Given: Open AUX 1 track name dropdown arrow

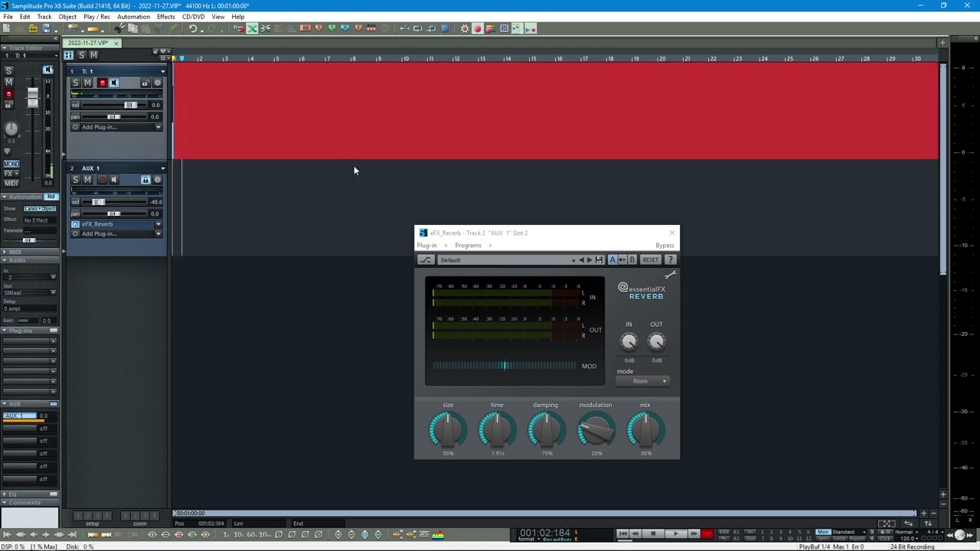Looking at the screenshot, I should pyautogui.click(x=162, y=168).
